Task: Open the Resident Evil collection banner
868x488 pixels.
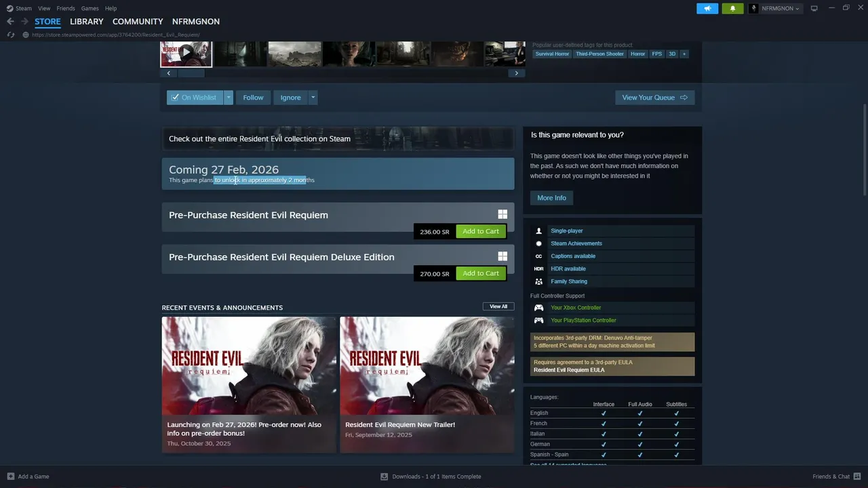Action: [338, 138]
